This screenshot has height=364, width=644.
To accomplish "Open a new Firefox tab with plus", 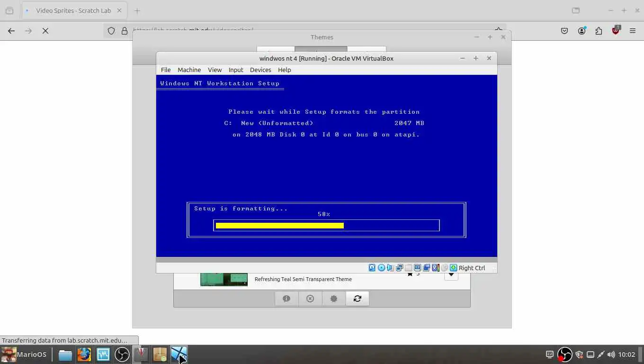I will (137, 10).
